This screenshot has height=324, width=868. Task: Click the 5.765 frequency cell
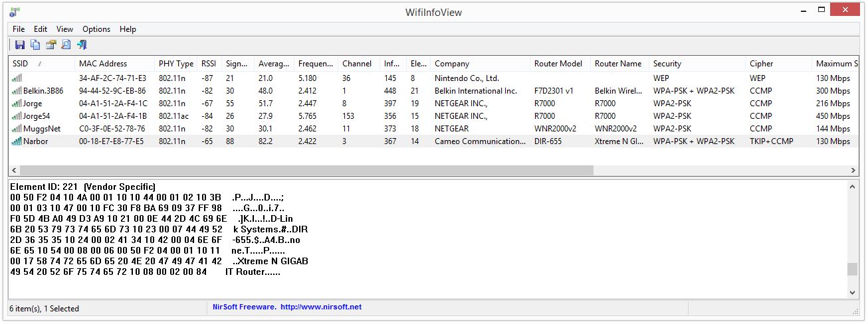308,116
